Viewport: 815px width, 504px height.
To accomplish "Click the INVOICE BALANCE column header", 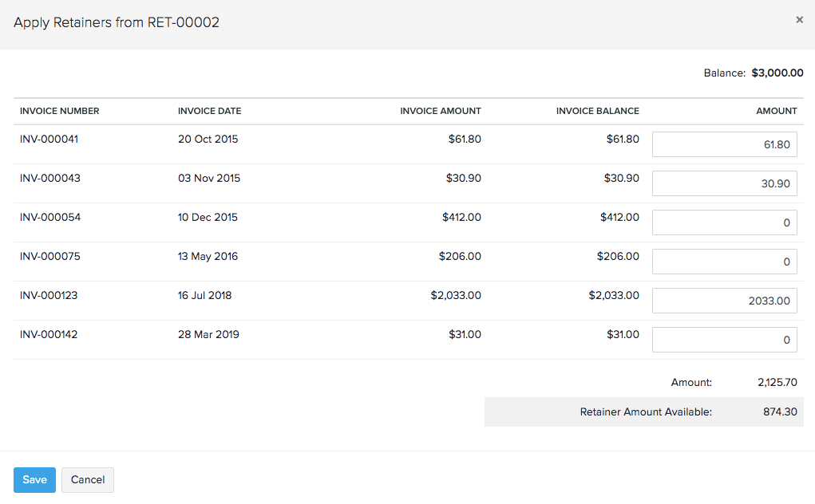I will (x=598, y=111).
